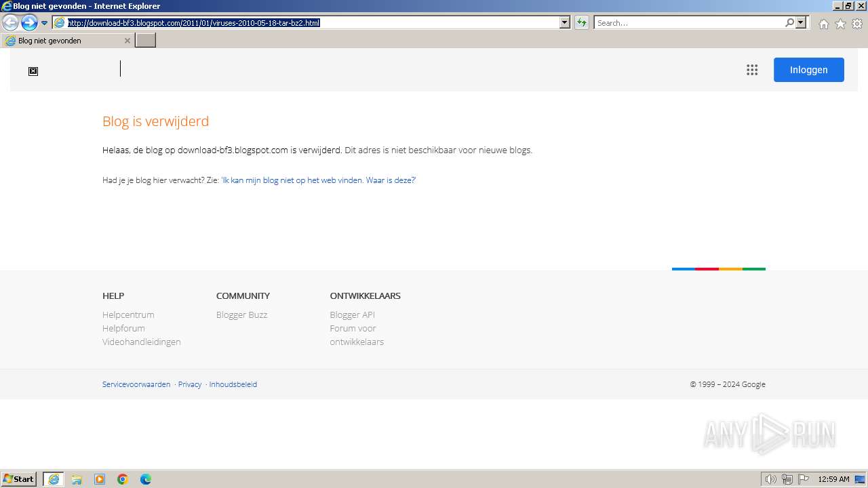Go back with the browser Back arrow
The width and height of the screenshot is (868, 488).
pos(10,23)
